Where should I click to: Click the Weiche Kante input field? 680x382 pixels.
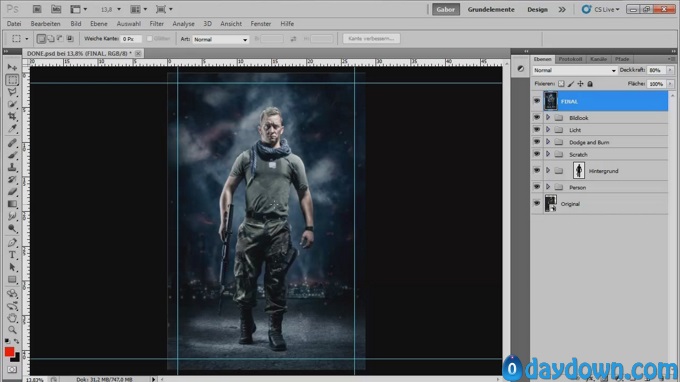pyautogui.click(x=131, y=39)
